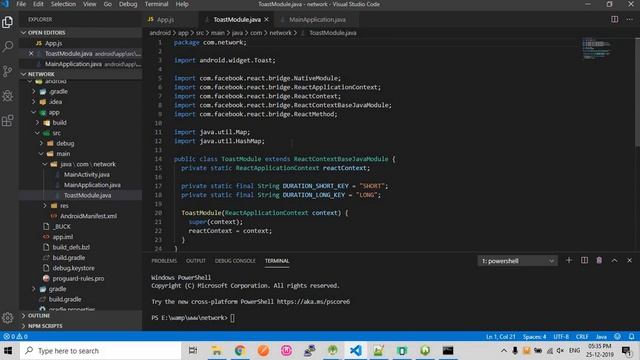The height and width of the screenshot is (360, 640).
Task: Change line endings via CRLF
Action: pos(582,337)
